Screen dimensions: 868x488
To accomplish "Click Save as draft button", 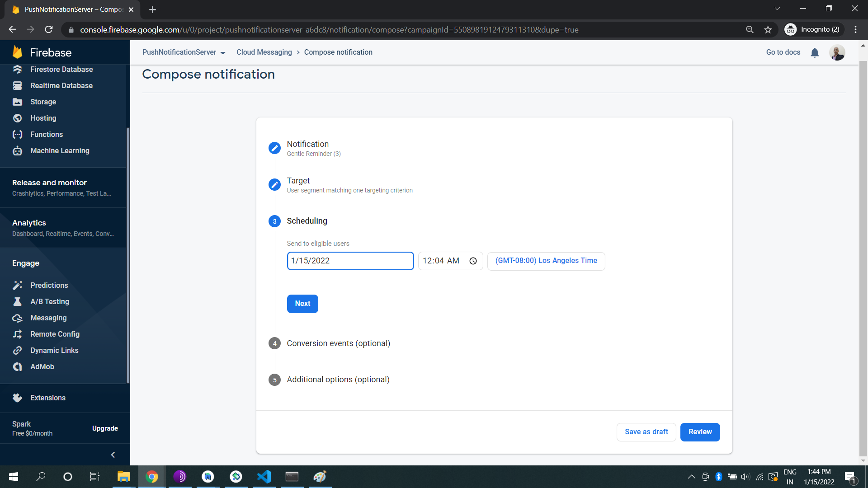I will (646, 432).
